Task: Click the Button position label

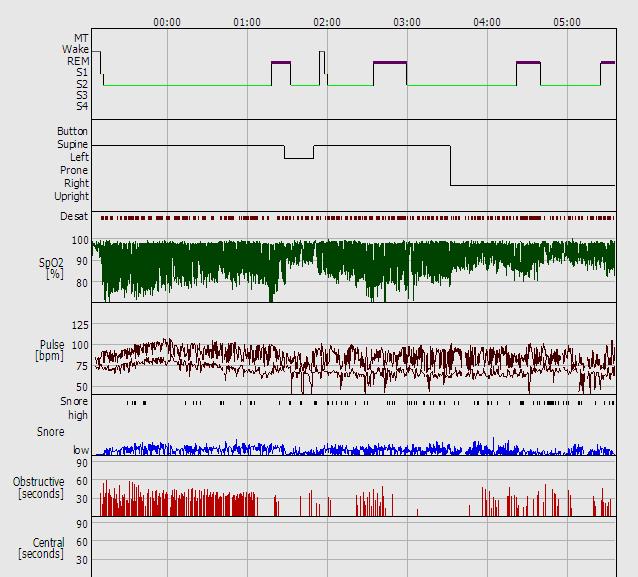Action: pyautogui.click(x=72, y=131)
